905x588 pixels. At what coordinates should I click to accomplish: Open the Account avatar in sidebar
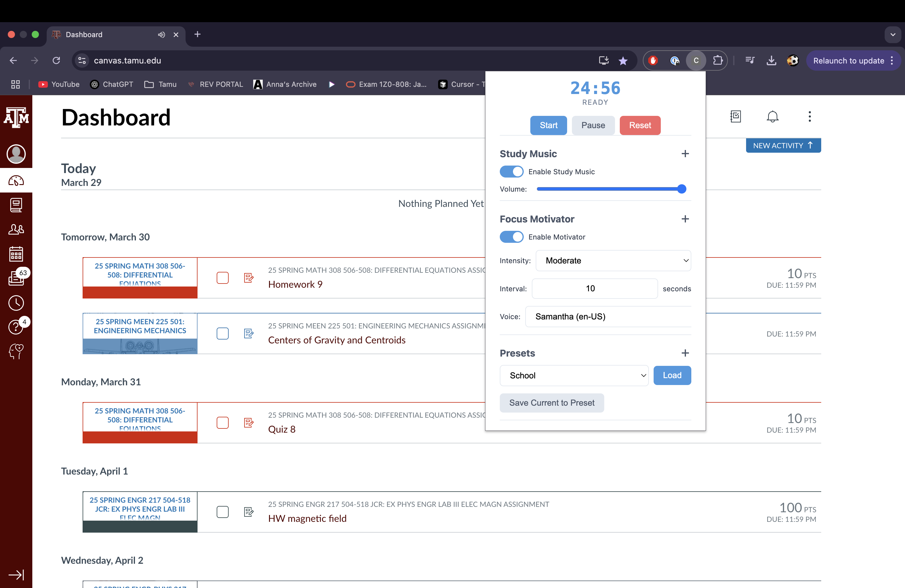[16, 154]
